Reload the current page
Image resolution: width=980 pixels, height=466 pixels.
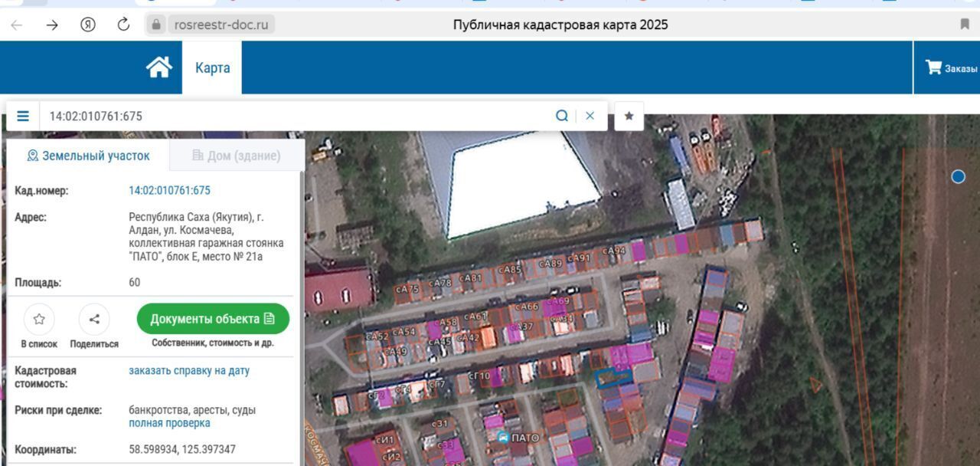point(123,25)
